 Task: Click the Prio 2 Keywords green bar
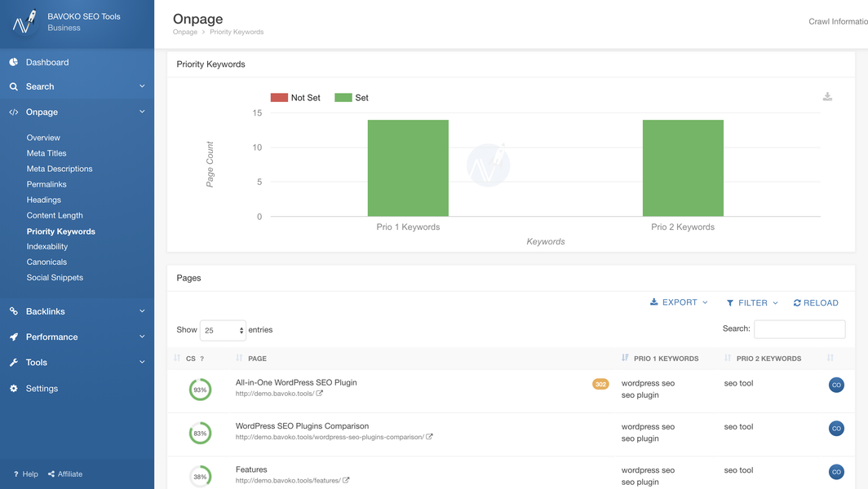[x=683, y=168]
